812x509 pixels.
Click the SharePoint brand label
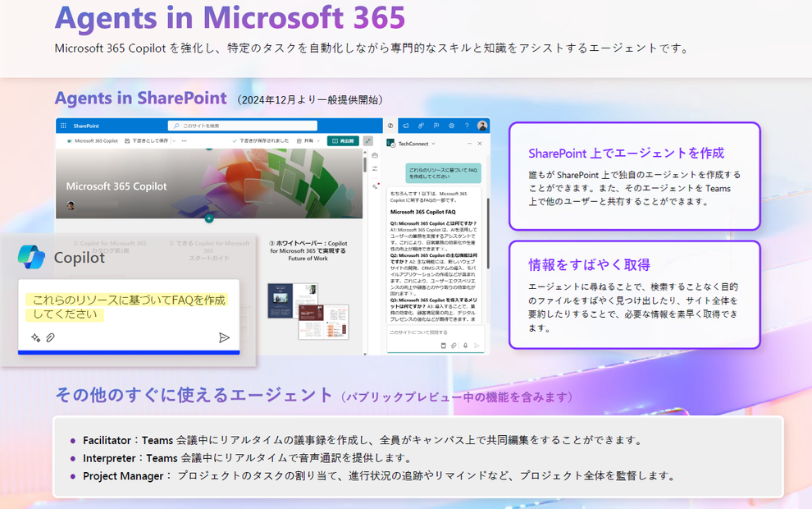coord(86,126)
